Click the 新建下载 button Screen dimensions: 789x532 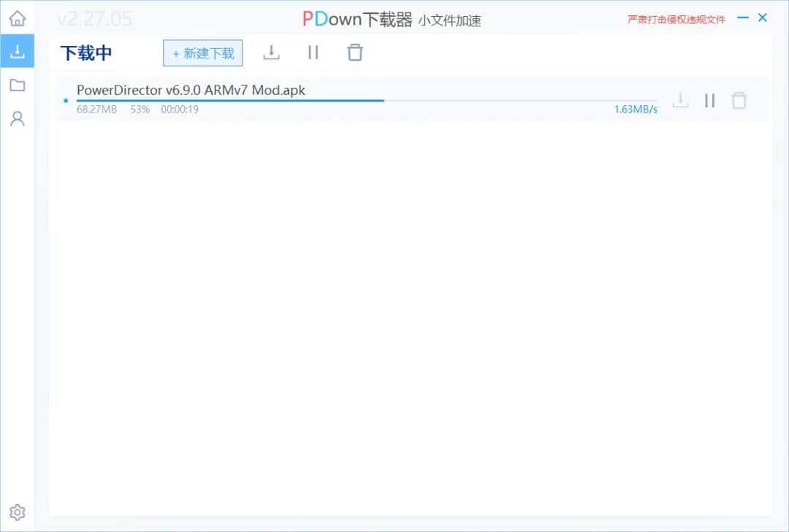(x=202, y=53)
